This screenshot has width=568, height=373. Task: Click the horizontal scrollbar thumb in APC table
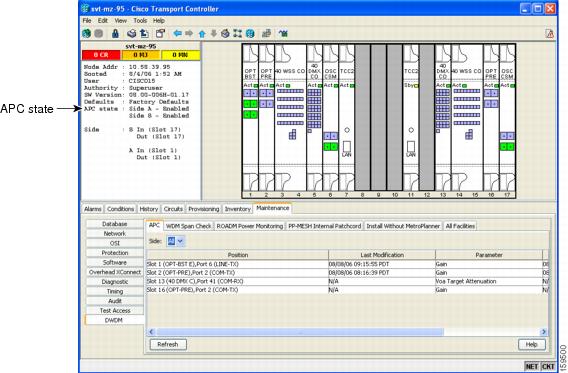click(300, 332)
